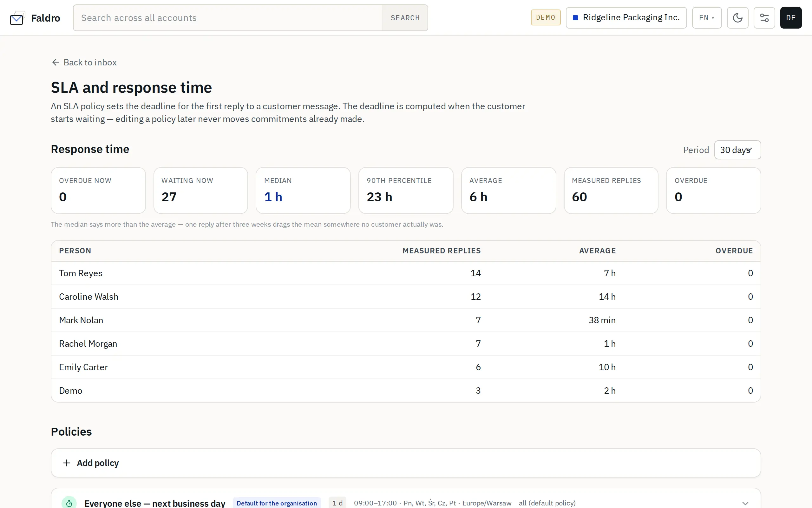The height and width of the screenshot is (508, 812).
Task: Click the green timer icon of the default policy
Action: [x=69, y=503]
